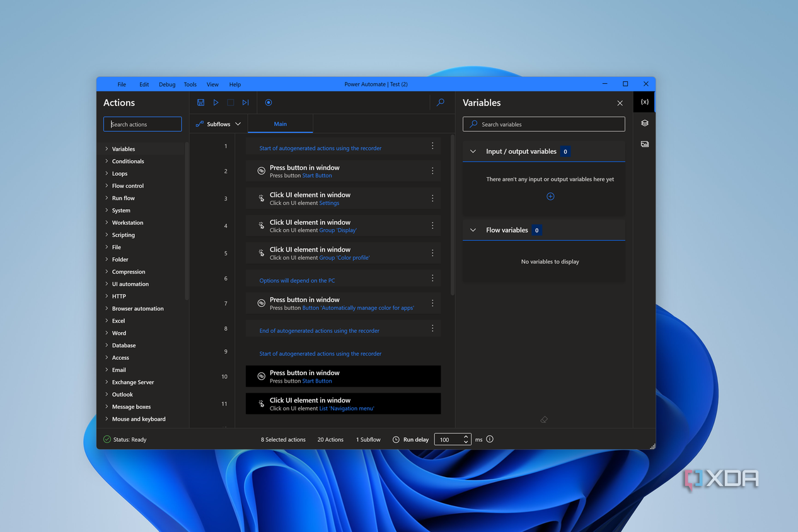Screen dimensions: 798x532
Task: Expand the Scripting actions group
Action: (x=107, y=234)
